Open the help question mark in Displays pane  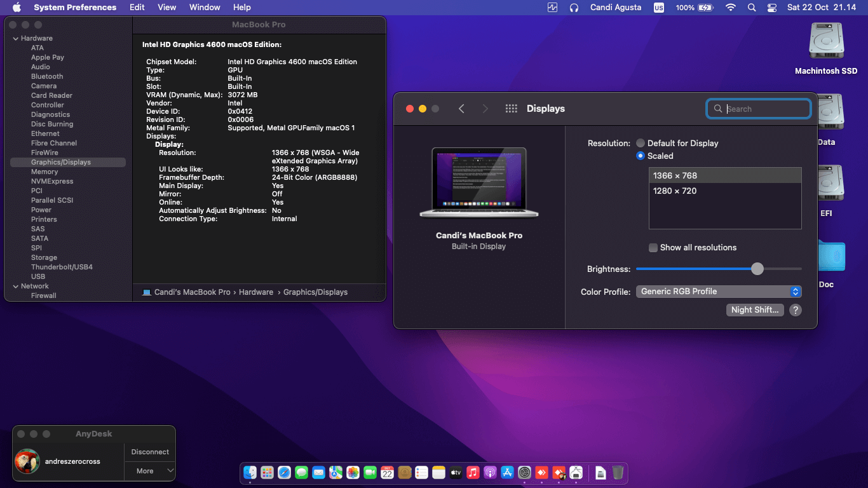point(795,310)
